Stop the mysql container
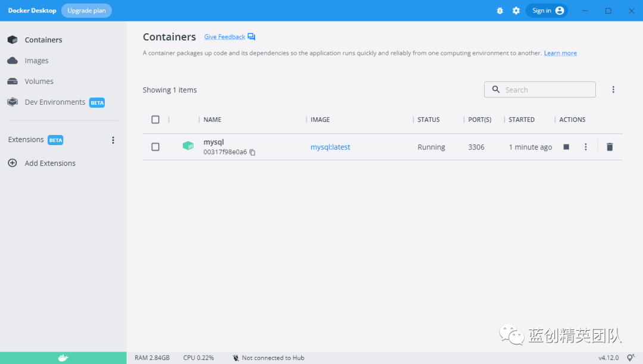Image resolution: width=643 pixels, height=364 pixels. 566,146
